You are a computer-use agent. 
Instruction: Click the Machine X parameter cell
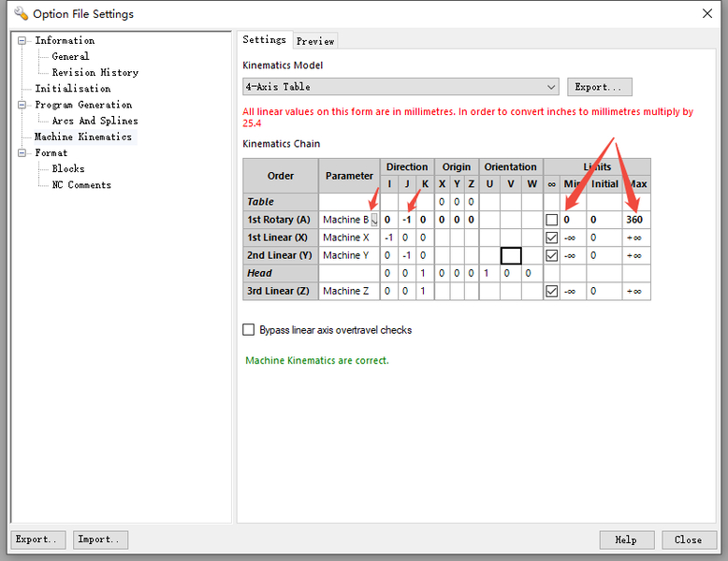point(349,237)
